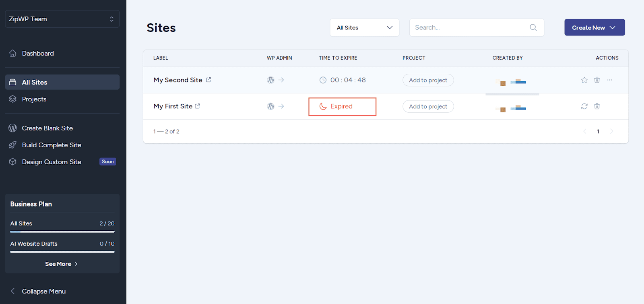
Task: Delete My First Site using trash icon
Action: click(597, 106)
